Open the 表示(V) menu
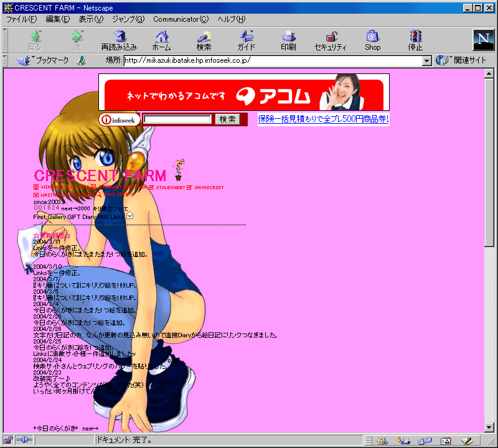Viewport: 498px width, 448px height. (x=91, y=19)
